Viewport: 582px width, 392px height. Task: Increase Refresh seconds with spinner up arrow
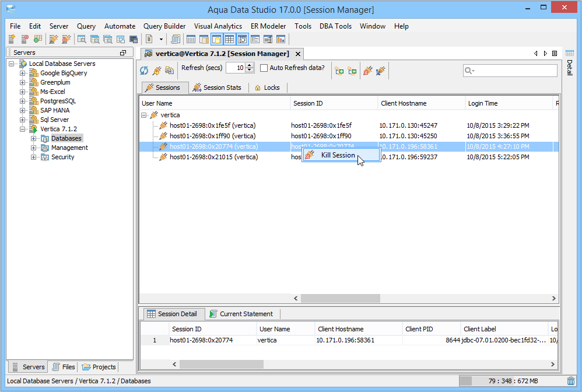coord(250,65)
